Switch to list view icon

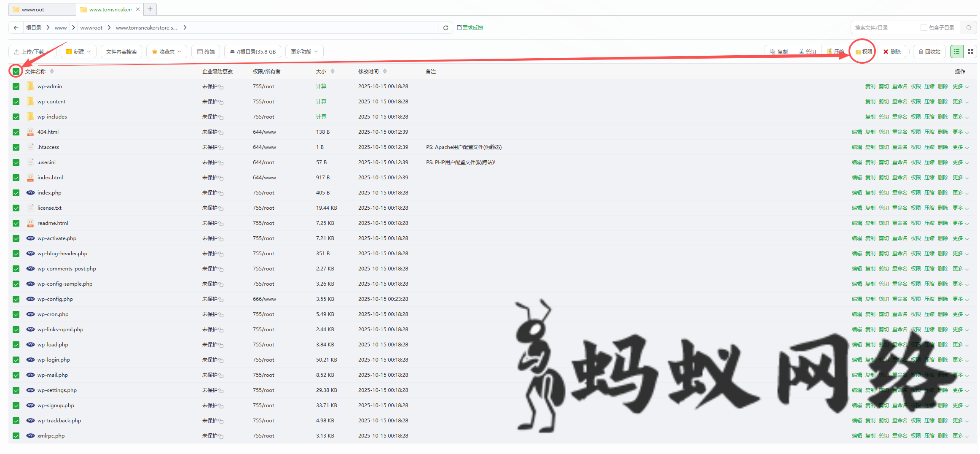click(x=957, y=51)
